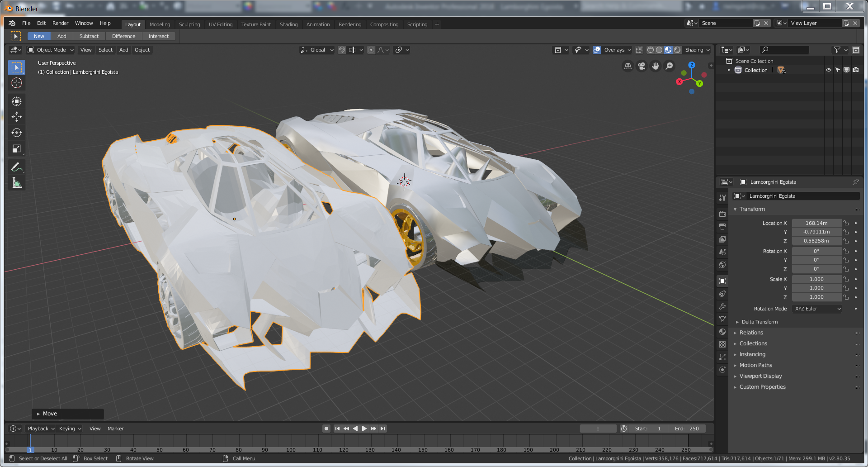The height and width of the screenshot is (467, 868).
Task: Toggle snapping magnet button
Action: pos(342,50)
